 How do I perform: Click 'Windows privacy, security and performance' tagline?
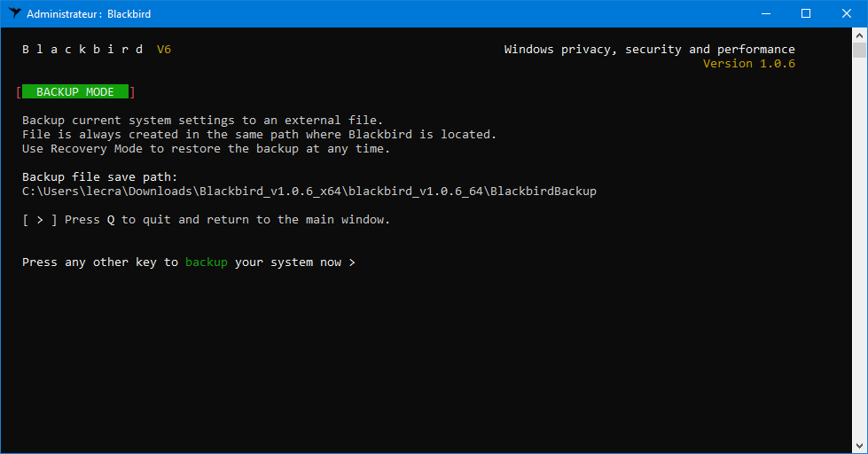(x=649, y=50)
